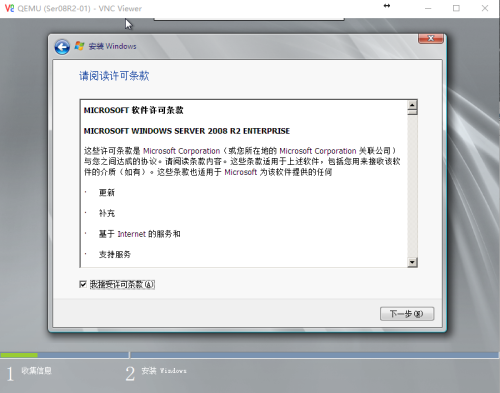
Task: Click the 我接受许可条款 (A) label text
Action: tap(122, 284)
